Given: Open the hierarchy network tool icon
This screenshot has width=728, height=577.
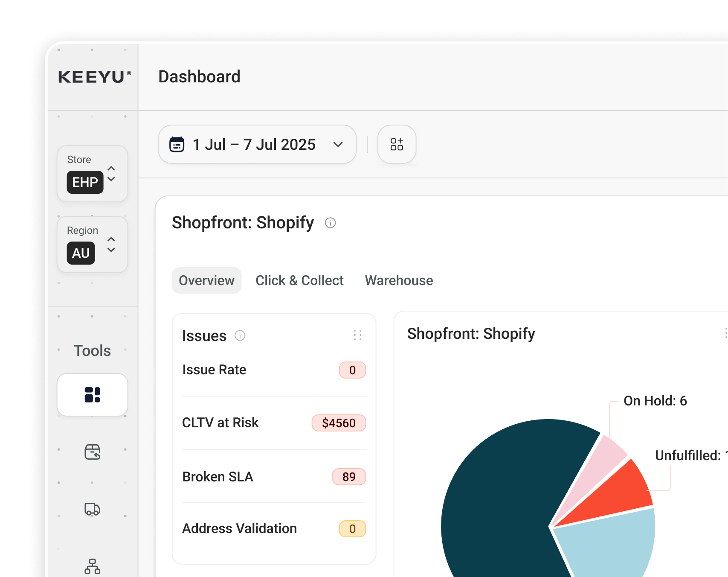Looking at the screenshot, I should click(92, 566).
